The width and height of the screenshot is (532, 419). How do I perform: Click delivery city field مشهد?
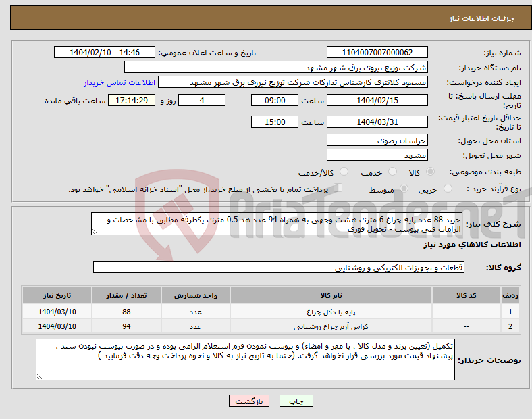pyautogui.click(x=377, y=155)
